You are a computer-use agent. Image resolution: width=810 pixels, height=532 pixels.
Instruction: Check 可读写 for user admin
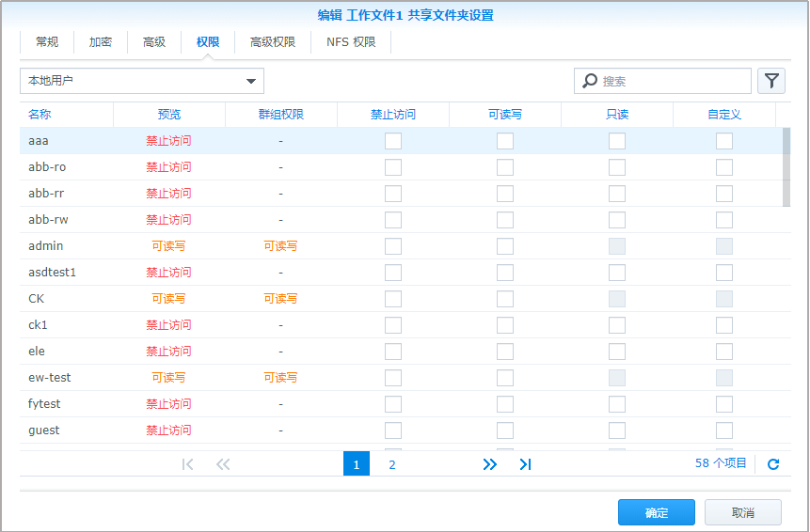pos(505,246)
